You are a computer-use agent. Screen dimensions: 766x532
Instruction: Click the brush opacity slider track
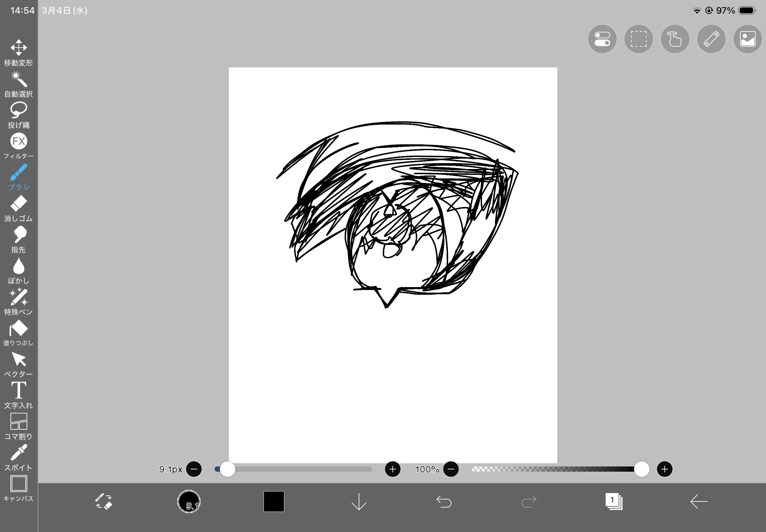(554, 469)
